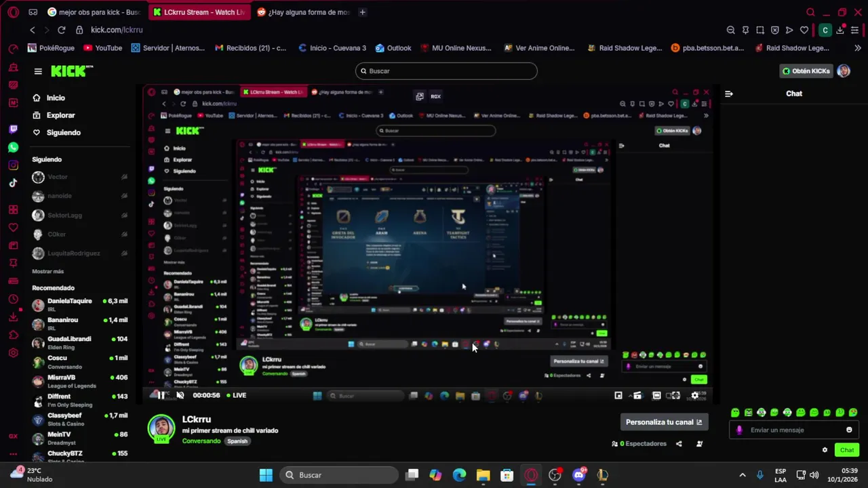868x488 pixels.
Task: Open the Outlook bookmark
Action: point(393,48)
